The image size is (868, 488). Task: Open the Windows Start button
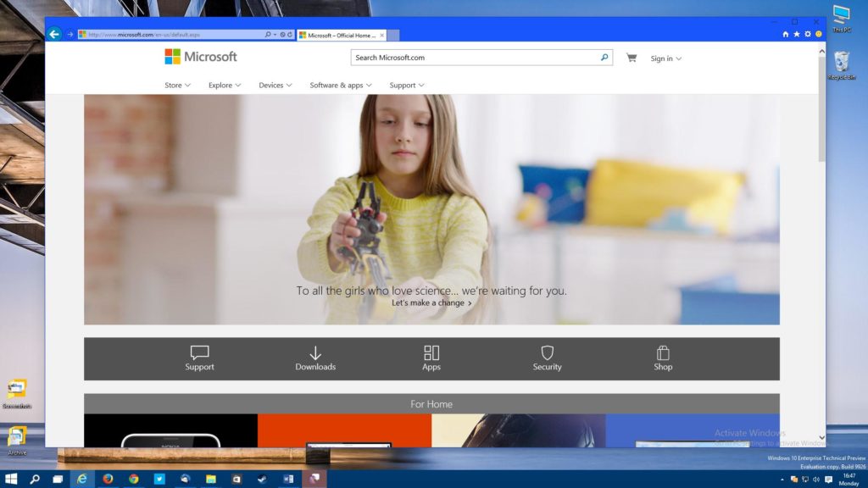pyautogui.click(x=10, y=479)
